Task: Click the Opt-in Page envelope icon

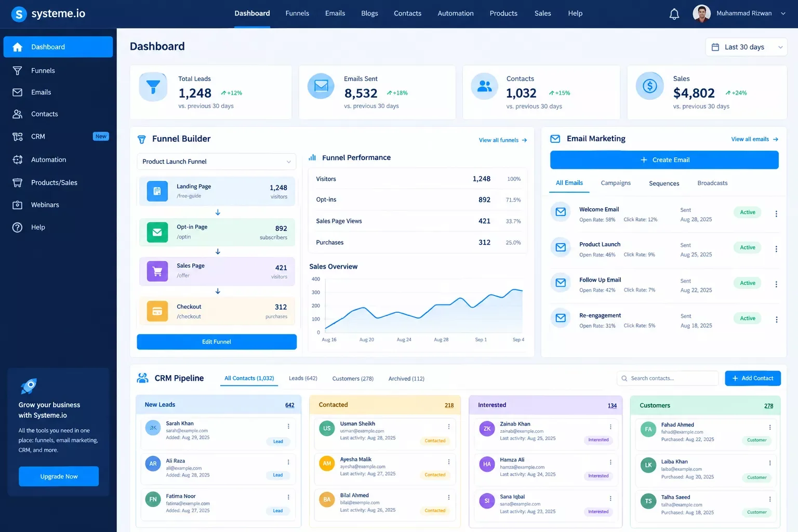Action: pos(157,232)
